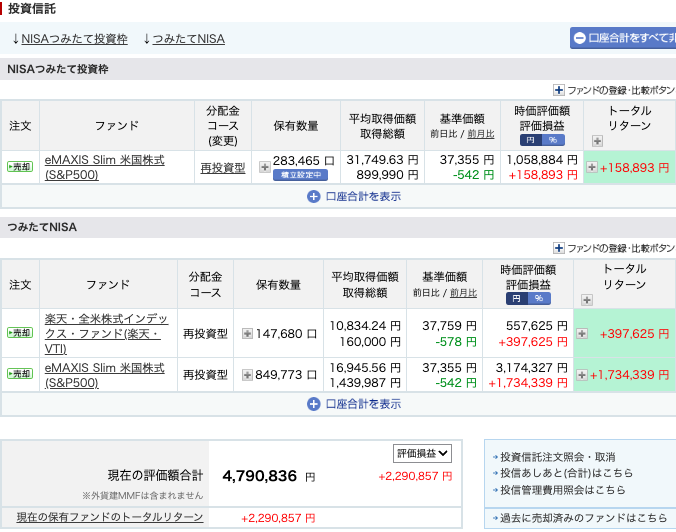676x532 pixels.
Task: Click plus icon next to 849,773 口 quantity
Action: (x=247, y=374)
